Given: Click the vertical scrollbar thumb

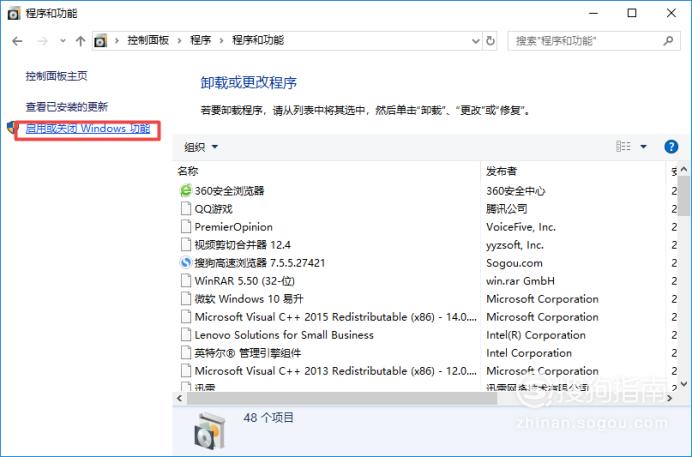Looking at the screenshot, I should pos(684,195).
